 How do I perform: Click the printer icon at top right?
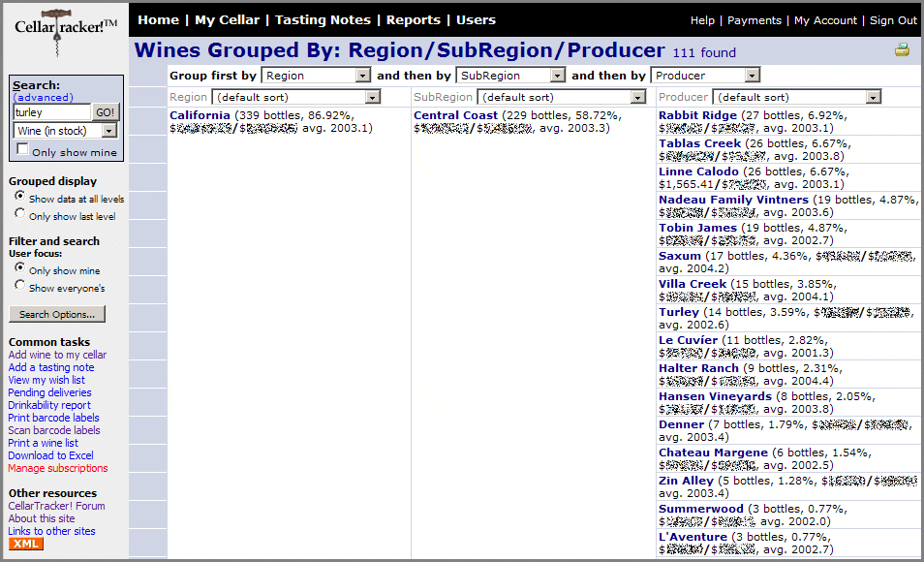pos(902,50)
